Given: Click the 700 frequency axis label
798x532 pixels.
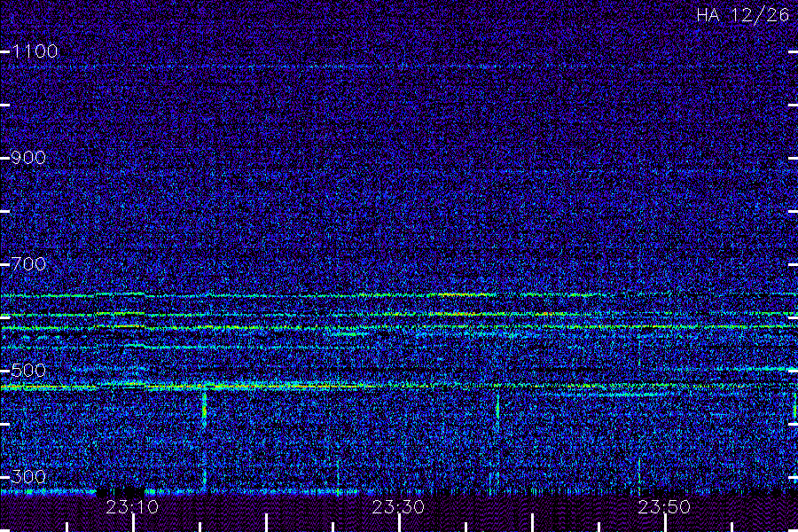Looking at the screenshot, I should [x=28, y=264].
